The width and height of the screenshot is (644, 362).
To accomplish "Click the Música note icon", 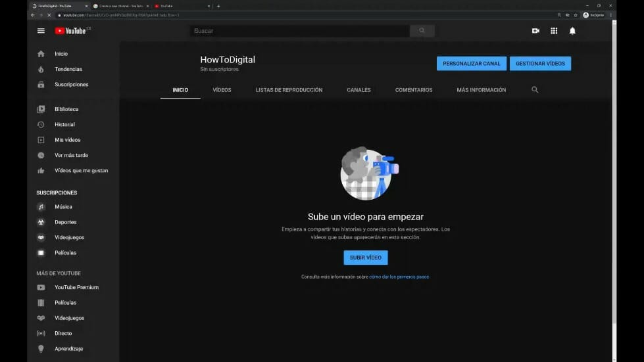I will (41, 207).
